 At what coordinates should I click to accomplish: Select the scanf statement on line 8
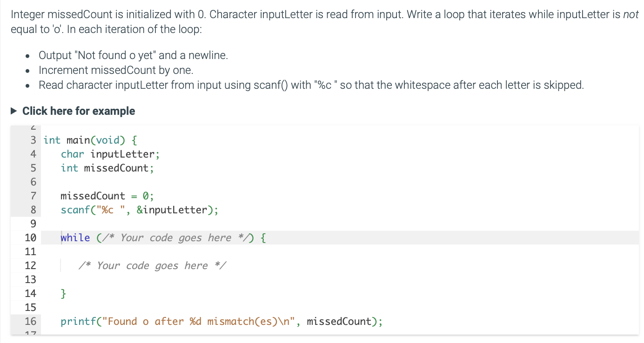[139, 210]
